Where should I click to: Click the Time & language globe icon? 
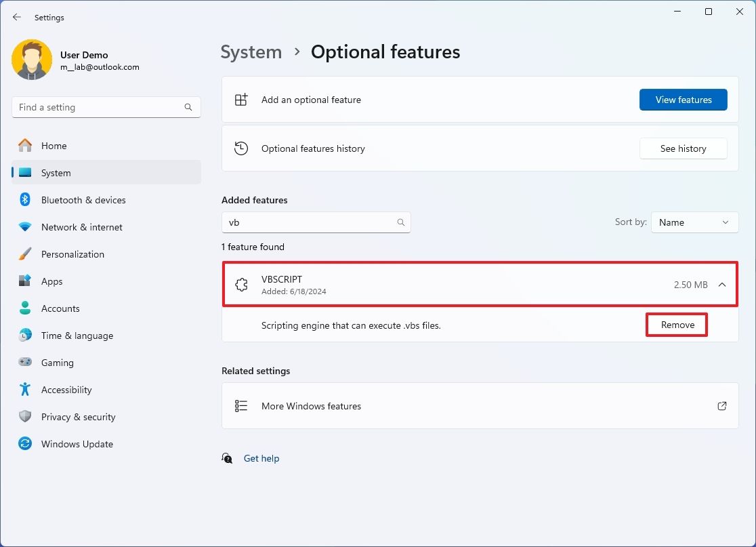click(x=25, y=335)
